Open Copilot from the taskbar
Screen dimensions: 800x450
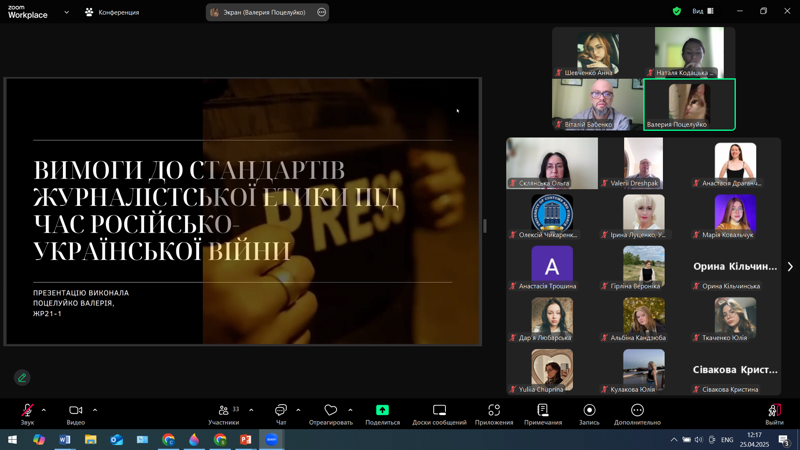pos(39,439)
